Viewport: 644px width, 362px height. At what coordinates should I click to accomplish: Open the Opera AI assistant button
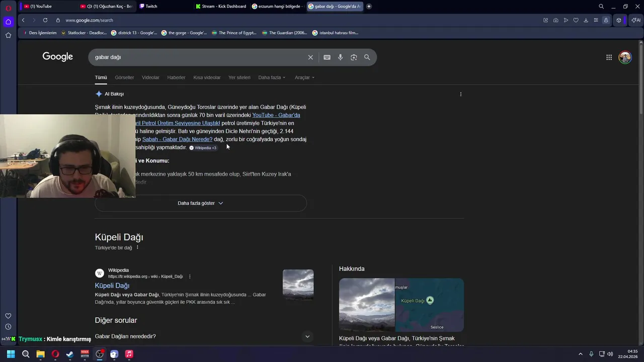pyautogui.click(x=636, y=20)
